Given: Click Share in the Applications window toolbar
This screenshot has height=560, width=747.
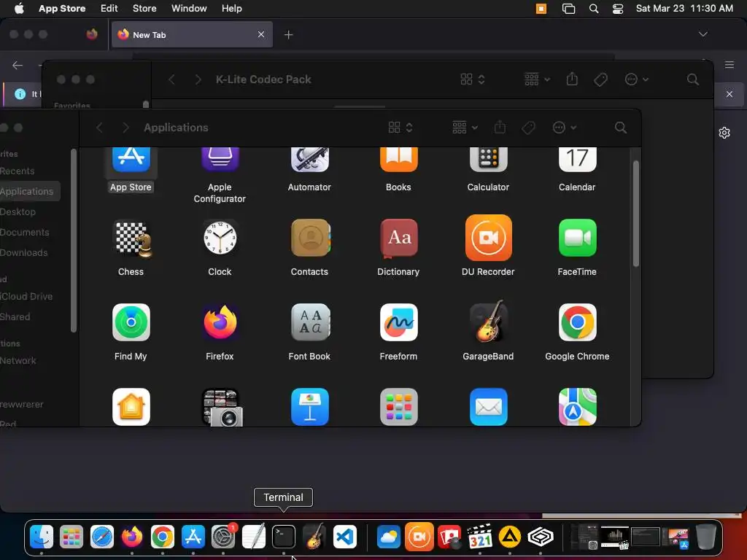Looking at the screenshot, I should click(500, 127).
